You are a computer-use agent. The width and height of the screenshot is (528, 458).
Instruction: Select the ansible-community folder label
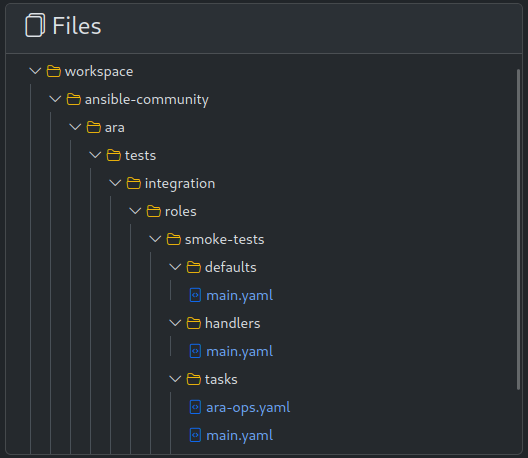[x=146, y=100]
